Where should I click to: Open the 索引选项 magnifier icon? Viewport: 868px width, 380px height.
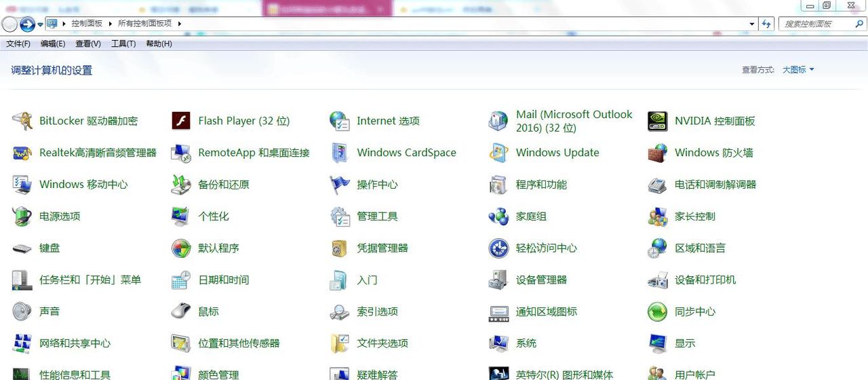point(340,312)
